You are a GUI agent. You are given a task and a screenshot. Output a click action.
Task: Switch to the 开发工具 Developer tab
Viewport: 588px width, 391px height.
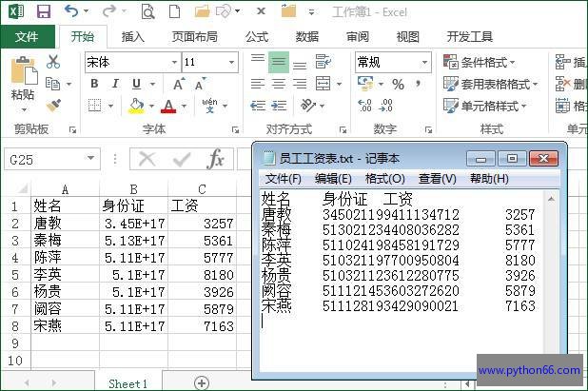469,37
